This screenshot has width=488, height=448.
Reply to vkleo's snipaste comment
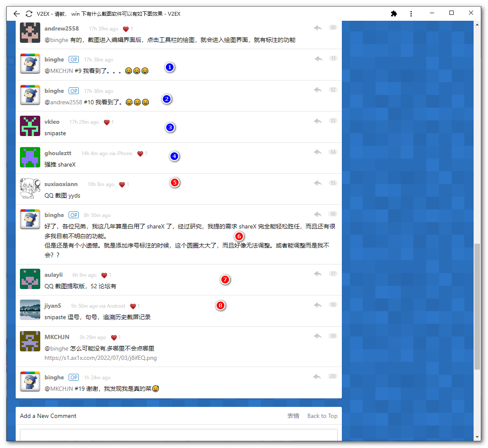[x=318, y=121]
